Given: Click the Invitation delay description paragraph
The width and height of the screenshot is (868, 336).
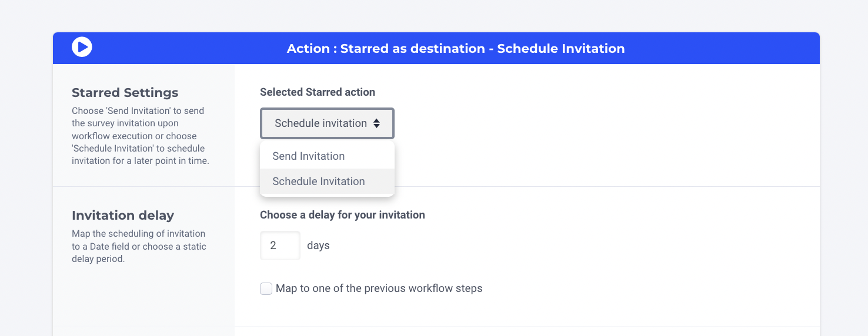Looking at the screenshot, I should coord(139,246).
